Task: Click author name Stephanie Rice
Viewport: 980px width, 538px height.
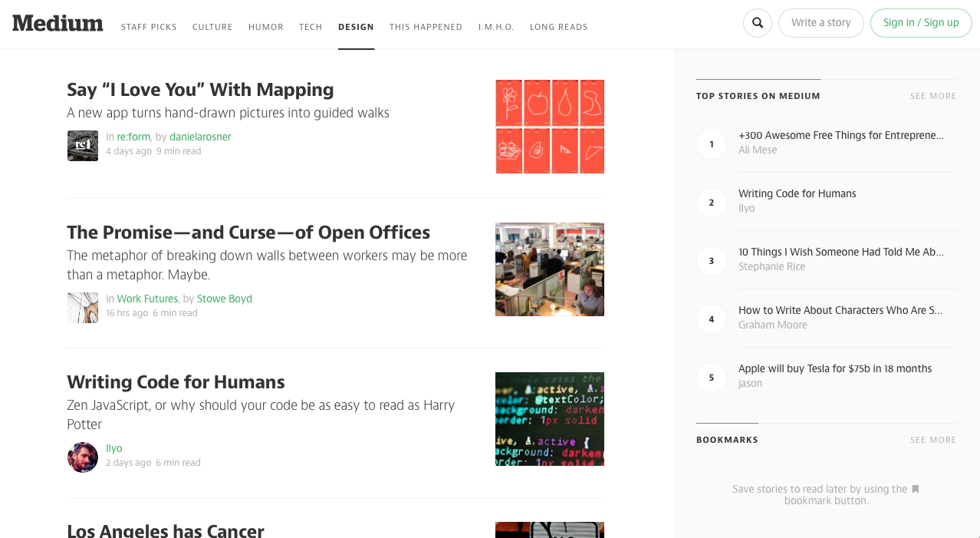Action: (x=771, y=267)
